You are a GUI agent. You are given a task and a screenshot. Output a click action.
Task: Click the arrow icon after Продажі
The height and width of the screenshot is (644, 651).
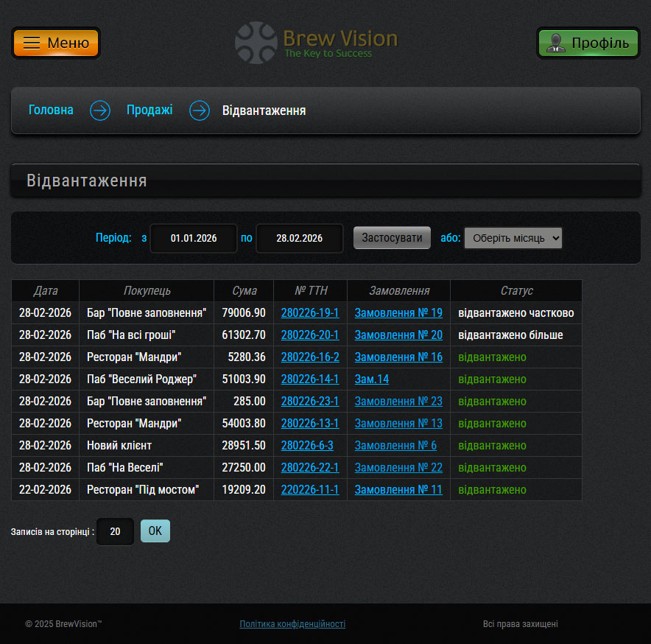click(200, 111)
